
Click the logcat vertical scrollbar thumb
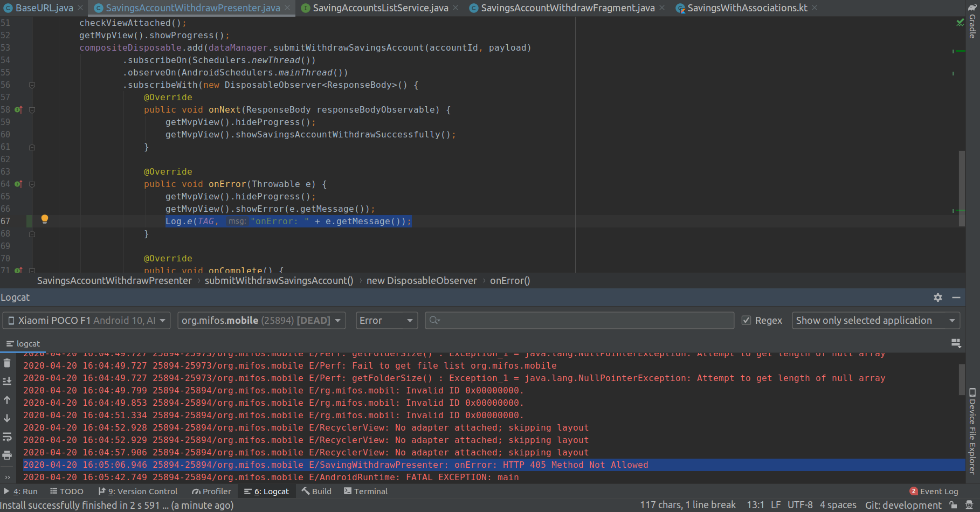[x=962, y=379]
